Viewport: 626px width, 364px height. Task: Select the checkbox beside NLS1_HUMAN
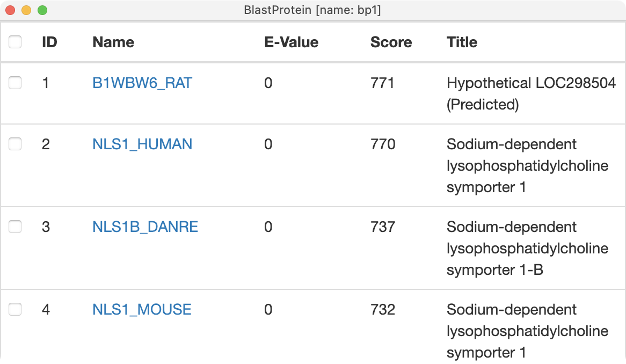(x=15, y=144)
